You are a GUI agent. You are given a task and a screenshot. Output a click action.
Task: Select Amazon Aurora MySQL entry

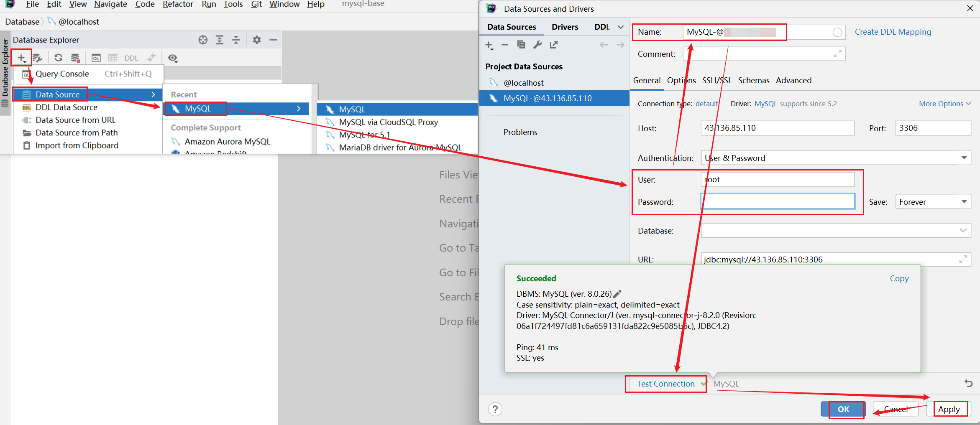[237, 142]
